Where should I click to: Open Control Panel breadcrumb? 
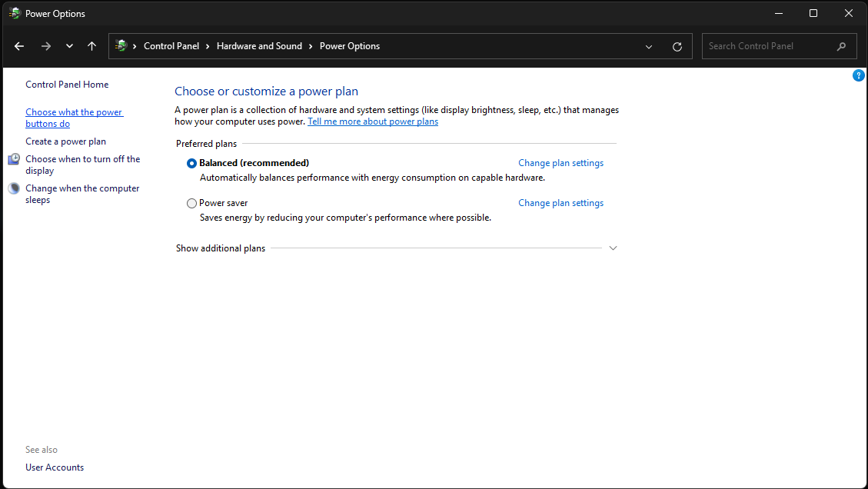click(171, 46)
